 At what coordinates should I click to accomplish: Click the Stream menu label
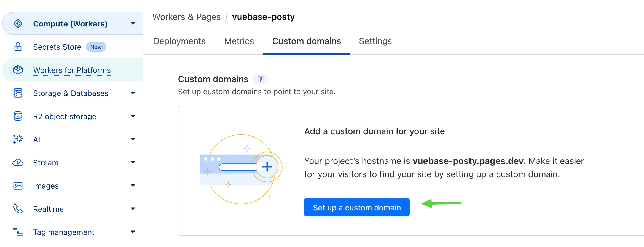(x=46, y=163)
